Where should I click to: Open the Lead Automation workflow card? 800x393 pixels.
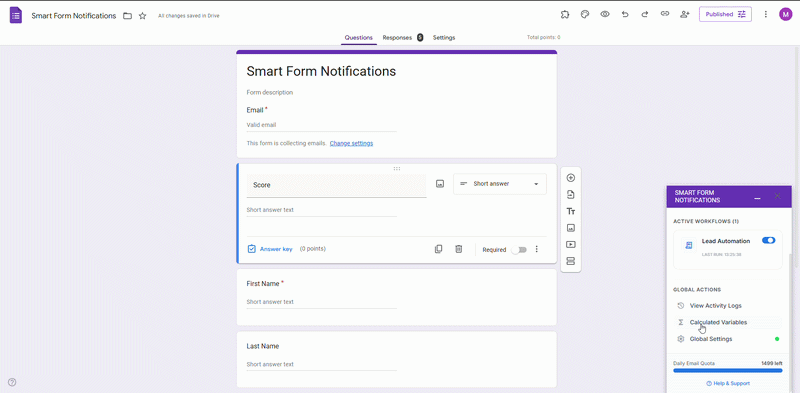728,249
